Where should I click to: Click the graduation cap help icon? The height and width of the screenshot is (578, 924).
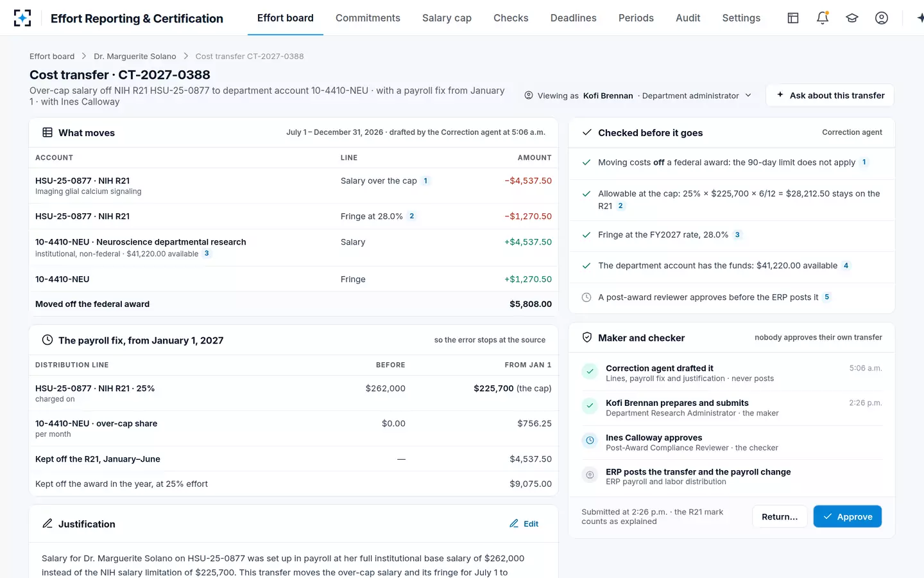pyautogui.click(x=852, y=18)
